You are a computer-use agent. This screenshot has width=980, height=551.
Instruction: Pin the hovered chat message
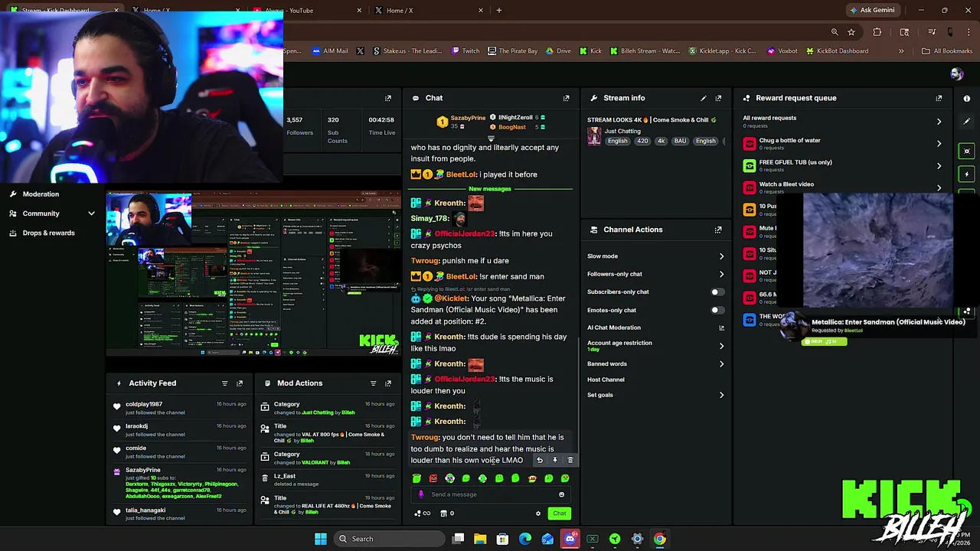click(555, 460)
